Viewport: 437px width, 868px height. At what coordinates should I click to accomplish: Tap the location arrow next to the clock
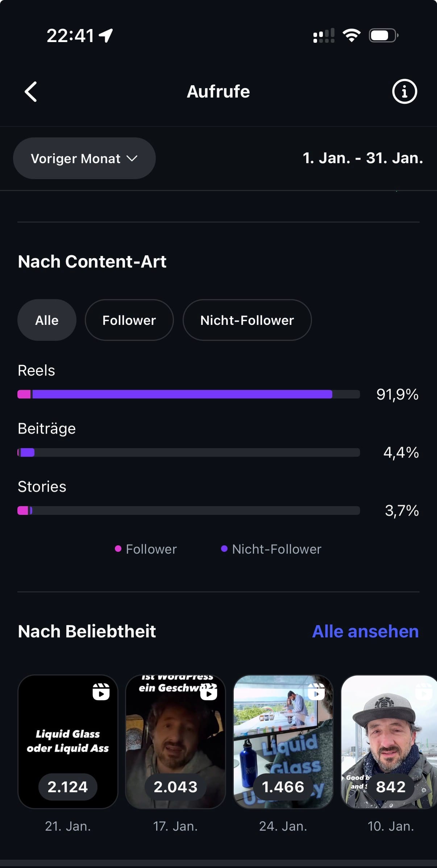[105, 36]
